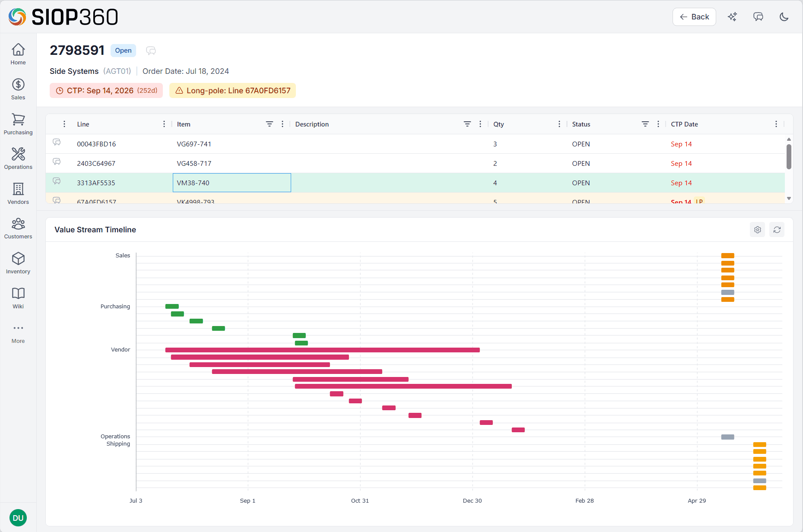Toggle the comment bubble beside order 2798591
This screenshot has width=803, height=532.
pyautogui.click(x=151, y=51)
